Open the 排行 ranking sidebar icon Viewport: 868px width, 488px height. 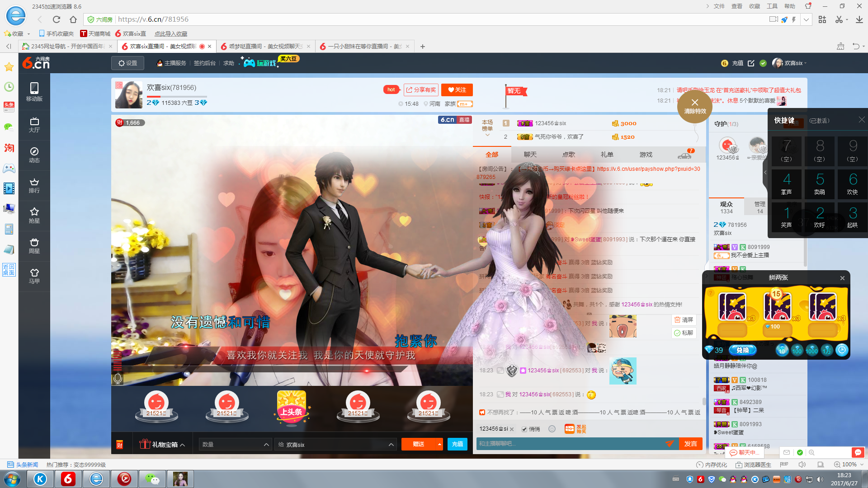(34, 185)
